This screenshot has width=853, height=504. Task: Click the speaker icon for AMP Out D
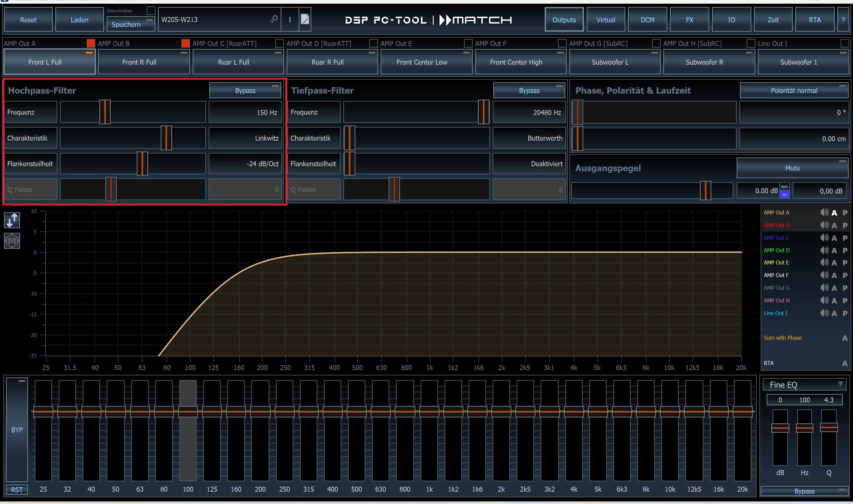pyautogui.click(x=824, y=250)
